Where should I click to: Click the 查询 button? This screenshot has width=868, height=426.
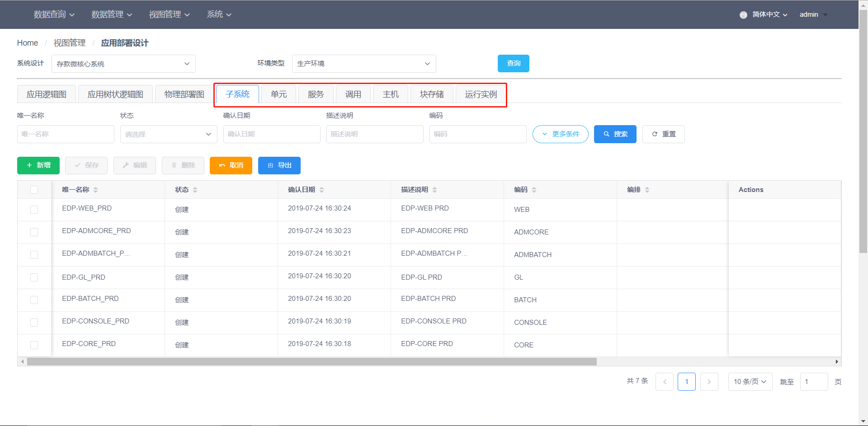coord(514,63)
